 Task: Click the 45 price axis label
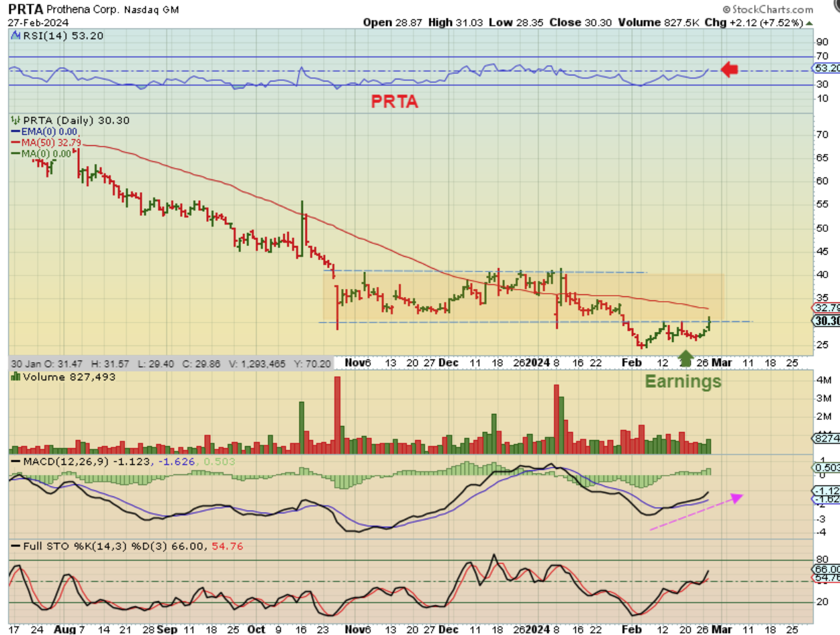point(821,251)
